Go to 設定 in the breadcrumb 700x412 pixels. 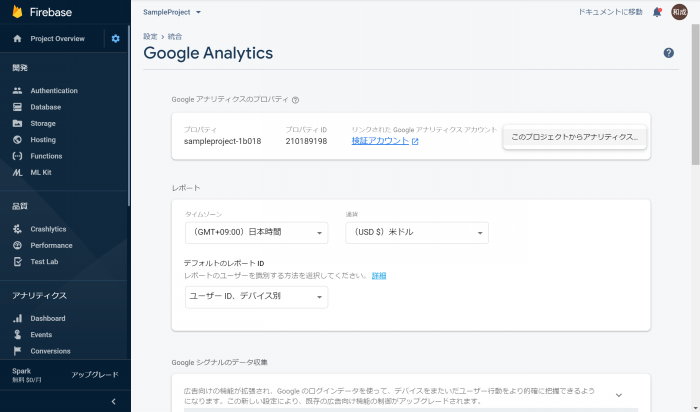coord(150,37)
